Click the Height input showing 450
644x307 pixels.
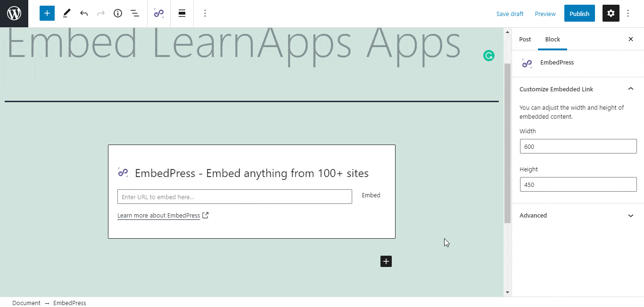click(x=578, y=185)
